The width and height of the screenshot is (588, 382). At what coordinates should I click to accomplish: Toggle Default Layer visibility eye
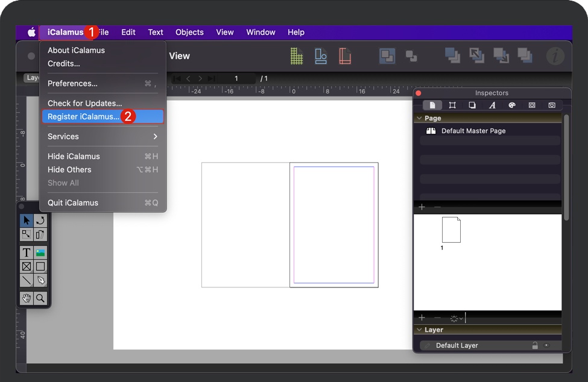tap(546, 345)
